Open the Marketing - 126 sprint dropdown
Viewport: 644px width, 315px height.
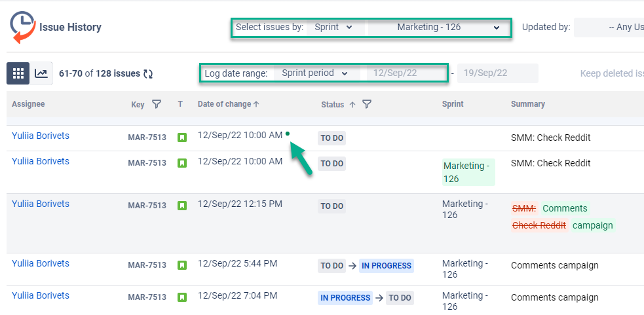coord(439,27)
